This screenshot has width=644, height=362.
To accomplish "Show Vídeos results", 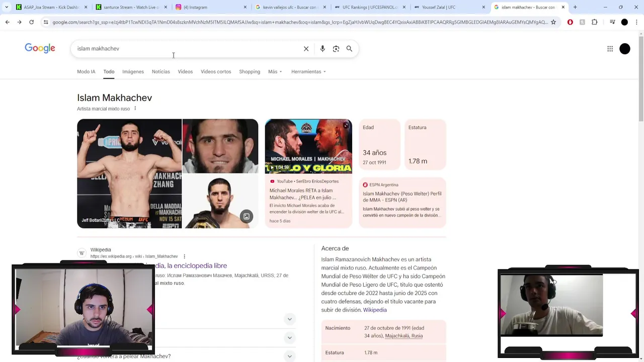I will coord(185,71).
